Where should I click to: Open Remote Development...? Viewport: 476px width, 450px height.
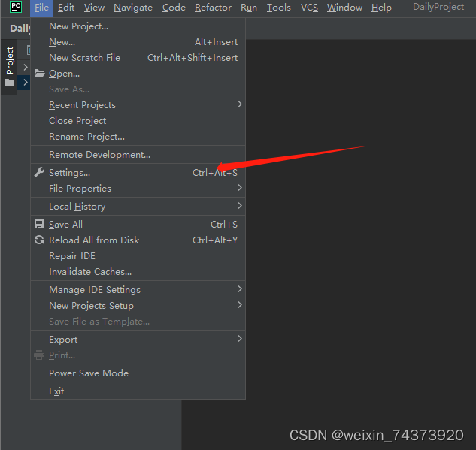[138, 155]
